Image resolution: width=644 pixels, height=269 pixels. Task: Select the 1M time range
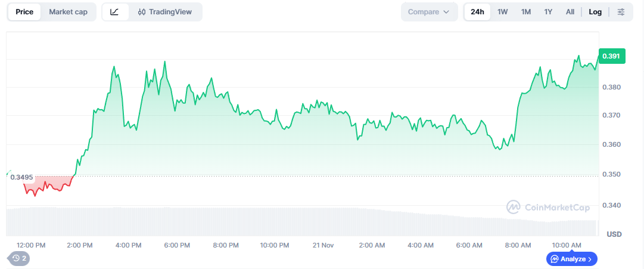[525, 12]
